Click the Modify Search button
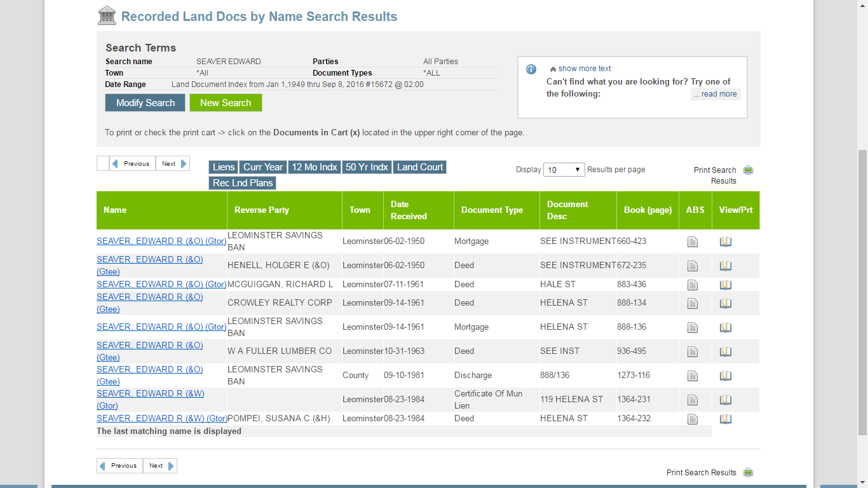This screenshot has height=488, width=868. [145, 102]
